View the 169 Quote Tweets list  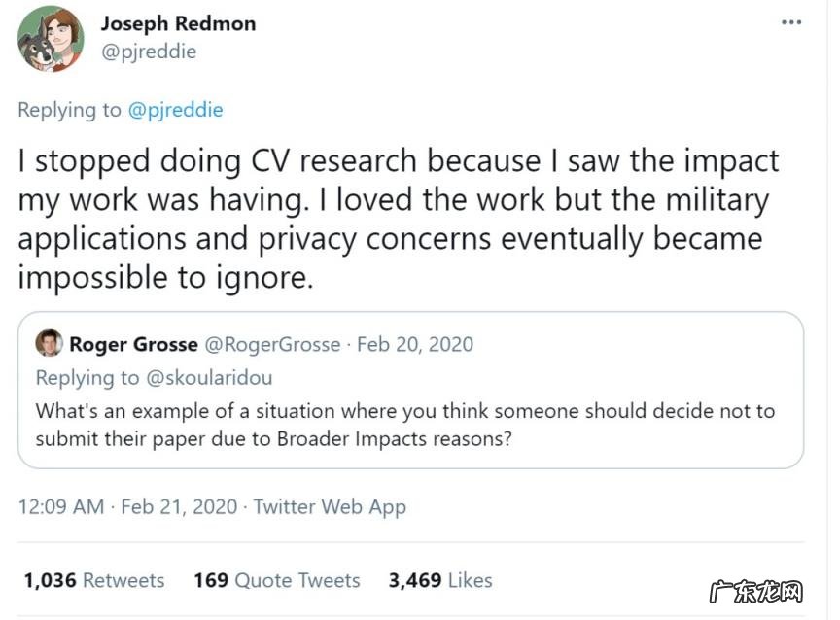pos(276,580)
